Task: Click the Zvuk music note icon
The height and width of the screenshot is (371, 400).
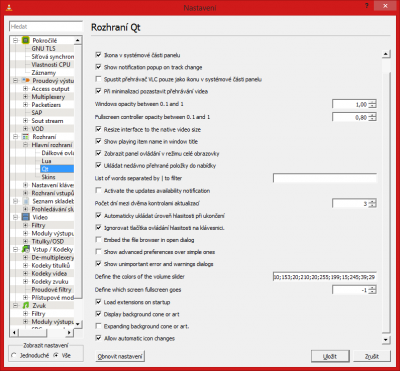Action: 26,305
